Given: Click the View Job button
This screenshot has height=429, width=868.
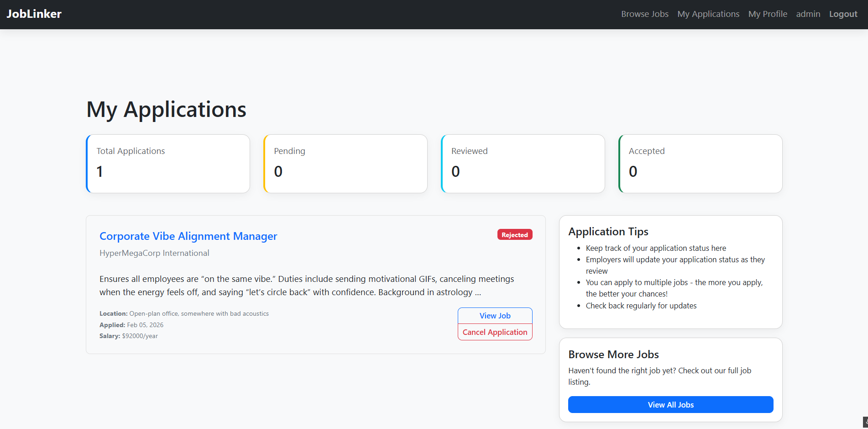Looking at the screenshot, I should coord(495,316).
